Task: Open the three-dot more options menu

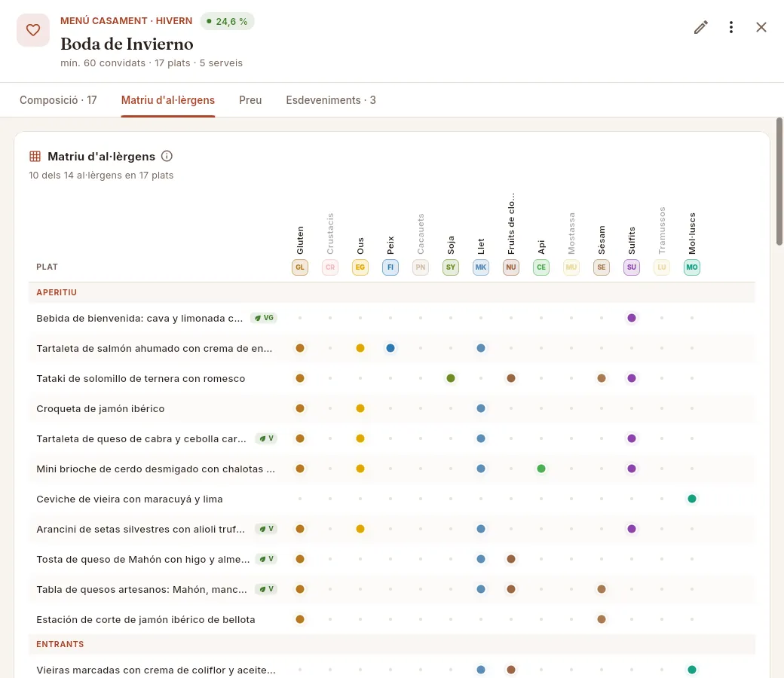Action: point(731,27)
